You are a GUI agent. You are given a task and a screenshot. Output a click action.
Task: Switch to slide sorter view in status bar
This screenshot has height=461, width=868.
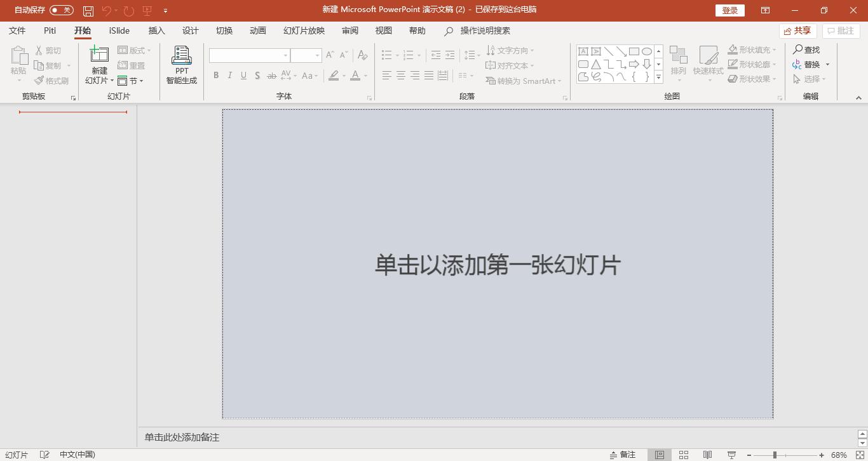683,454
